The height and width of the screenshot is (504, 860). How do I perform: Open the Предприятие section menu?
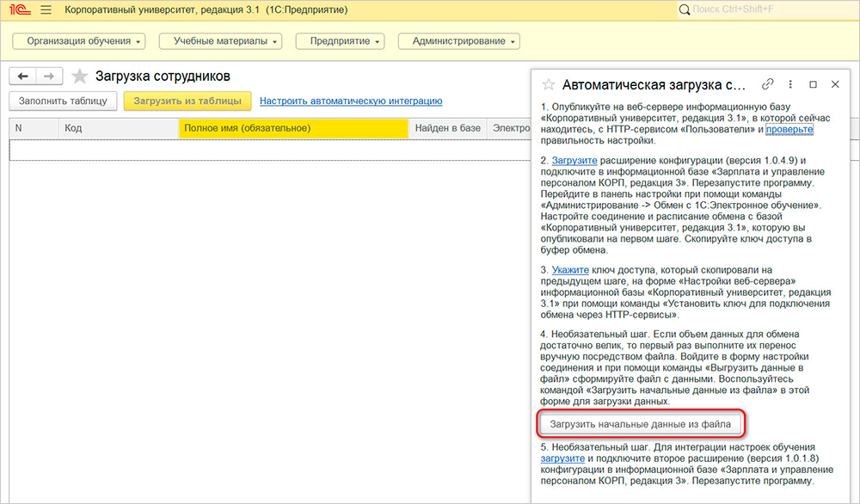click(x=340, y=41)
